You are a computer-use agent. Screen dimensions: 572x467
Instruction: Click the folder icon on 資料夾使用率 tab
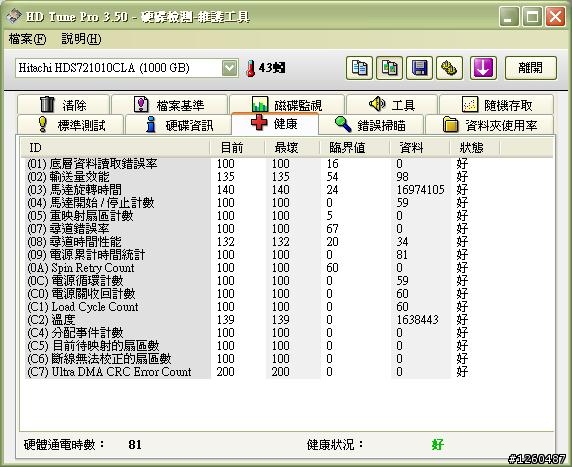(x=451, y=124)
